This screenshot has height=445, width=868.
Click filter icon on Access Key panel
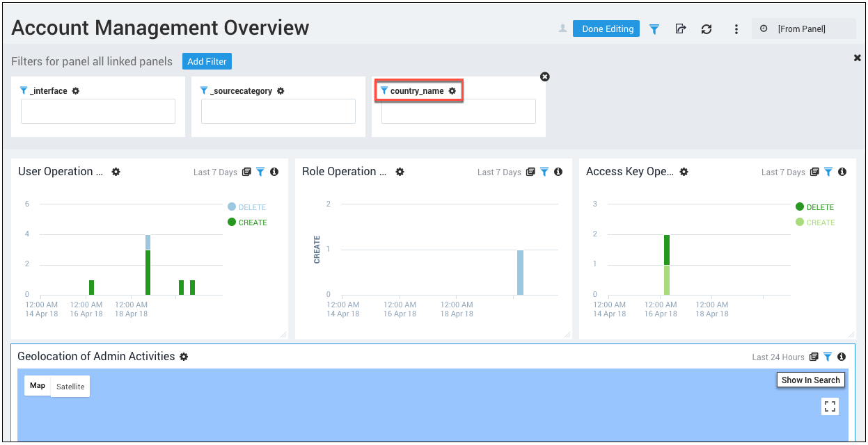tap(828, 172)
